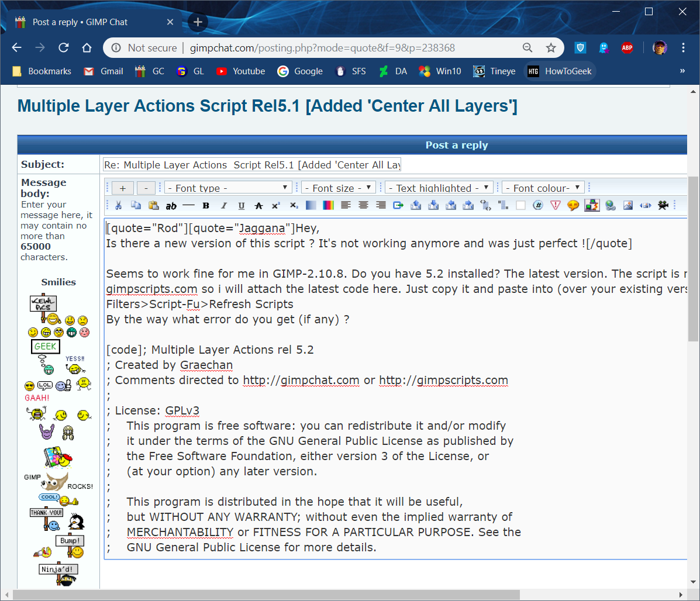Apply underline formatting with the U icon
This screenshot has width=700, height=601.
pos(241,205)
